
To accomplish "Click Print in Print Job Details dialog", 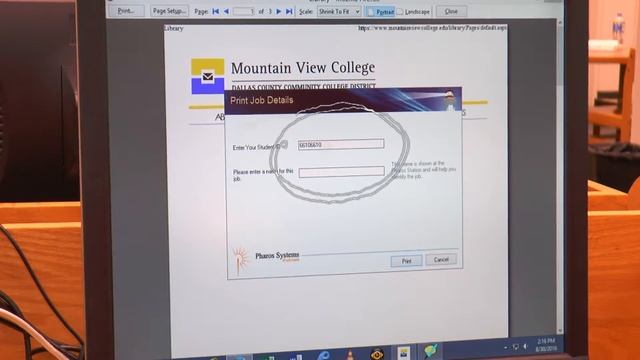I will click(x=406, y=260).
